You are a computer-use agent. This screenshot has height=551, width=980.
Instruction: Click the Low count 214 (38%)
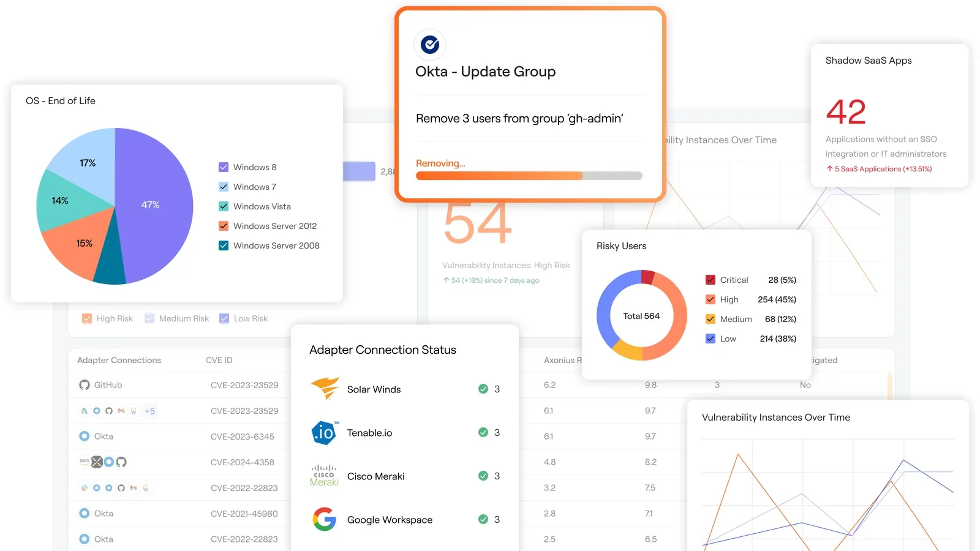coord(778,339)
